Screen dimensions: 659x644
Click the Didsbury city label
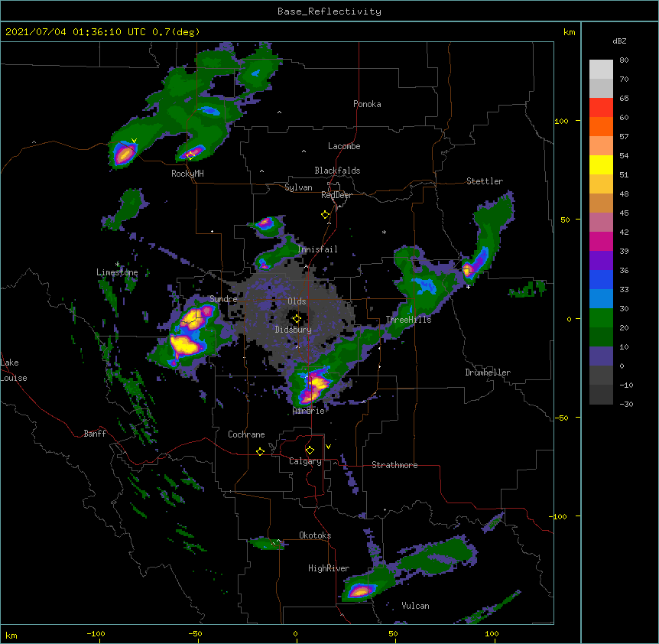294,330
